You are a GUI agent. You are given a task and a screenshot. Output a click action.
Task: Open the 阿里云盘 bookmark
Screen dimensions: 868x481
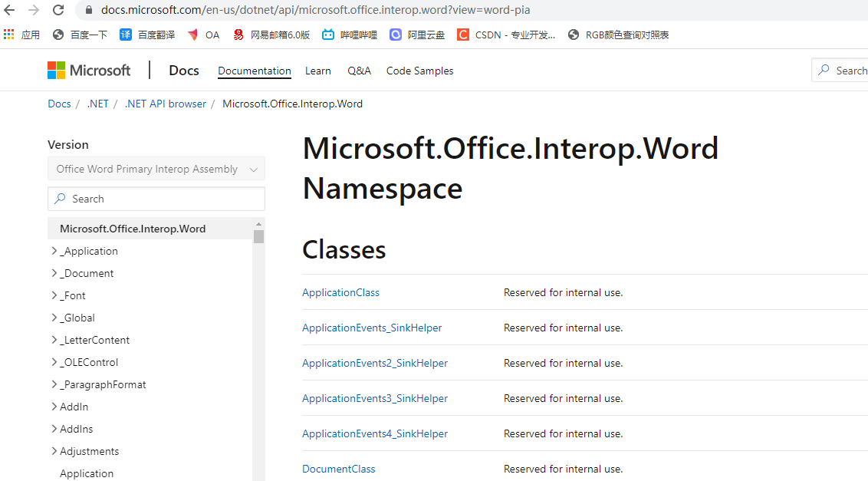(417, 35)
